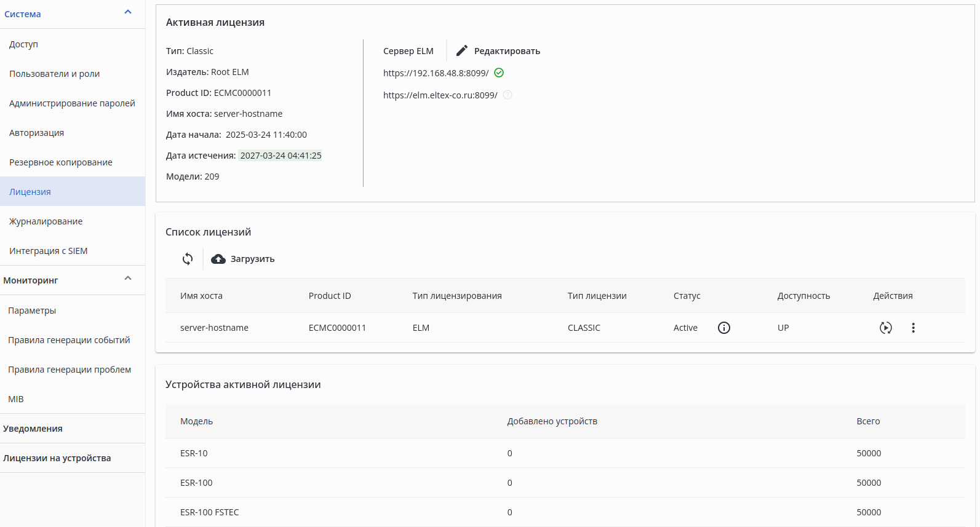This screenshot has height=527, width=980.
Task: Click the green check status icon
Action: tap(499, 73)
